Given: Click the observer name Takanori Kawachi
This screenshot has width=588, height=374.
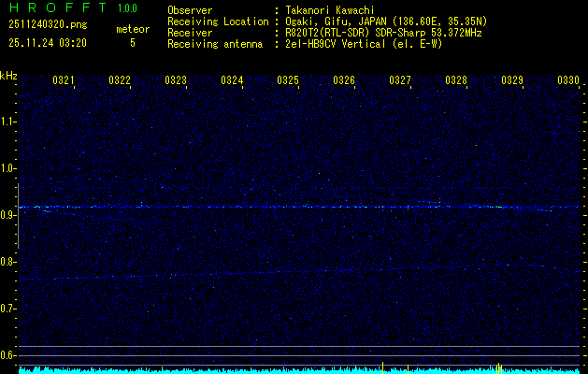Looking at the screenshot, I should pos(330,10).
